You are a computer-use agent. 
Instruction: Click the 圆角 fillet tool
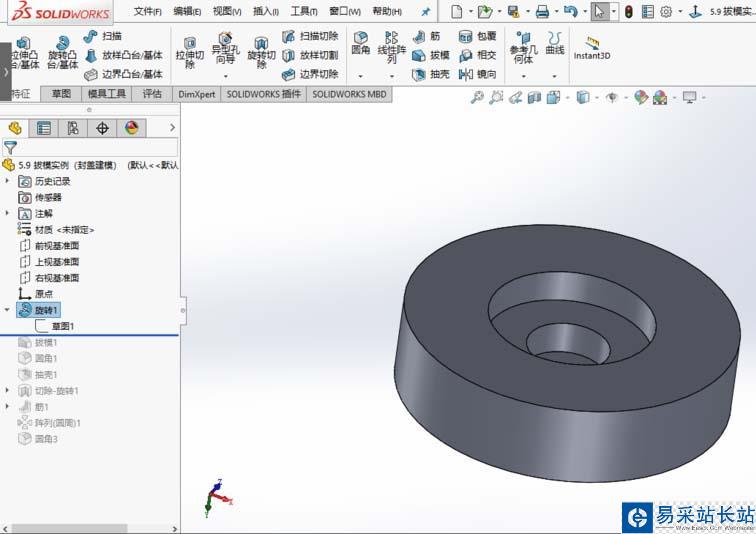tap(360, 43)
